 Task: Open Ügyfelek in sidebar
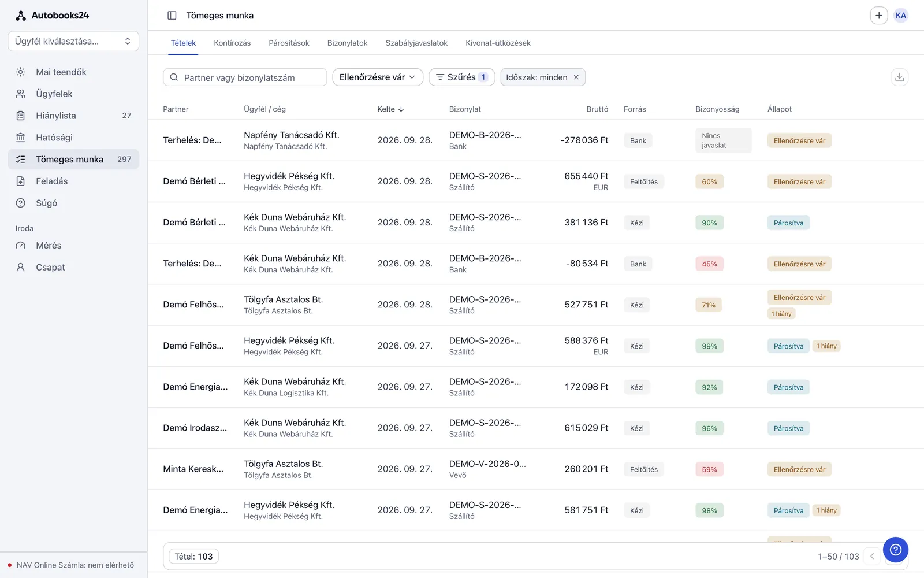[x=73, y=94]
